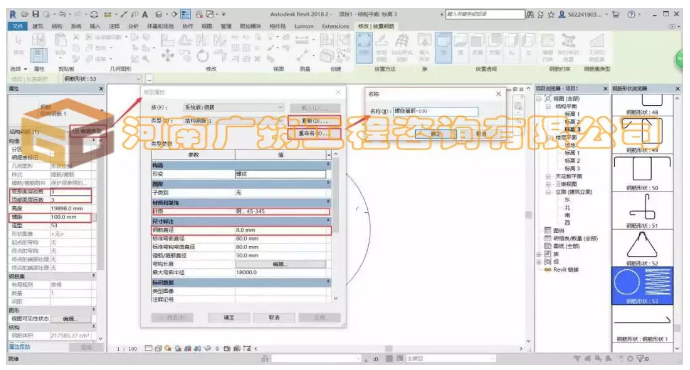Select the text 'A' tool in quick access toolbar
Viewport: 690px width, 370px height.
pos(145,15)
